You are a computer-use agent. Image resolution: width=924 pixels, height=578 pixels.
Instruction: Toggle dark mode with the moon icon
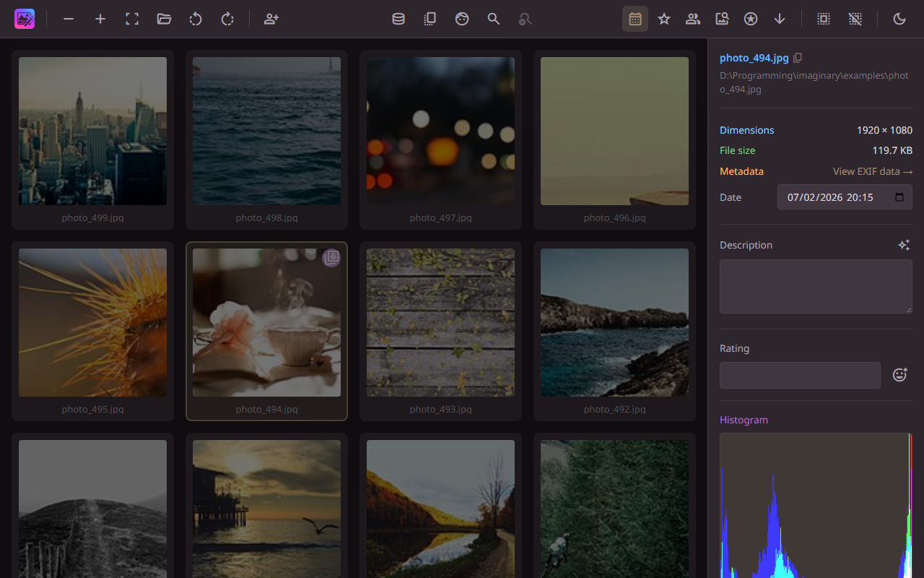pos(899,19)
